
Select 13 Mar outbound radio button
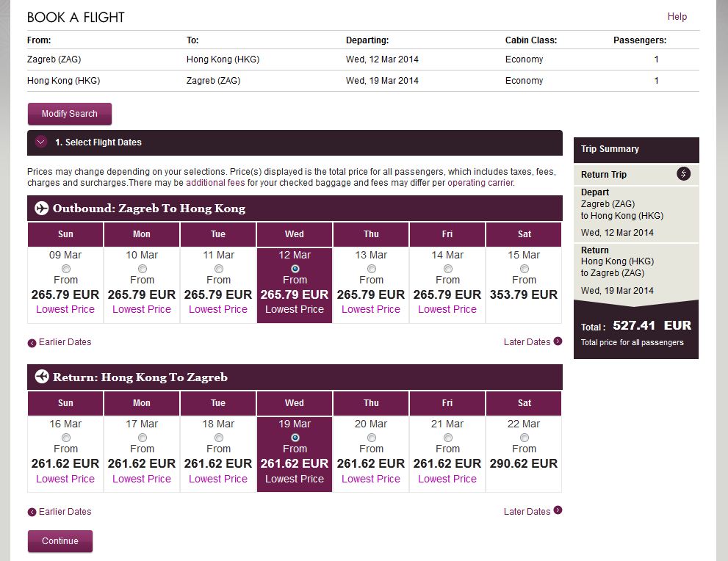coord(372,269)
